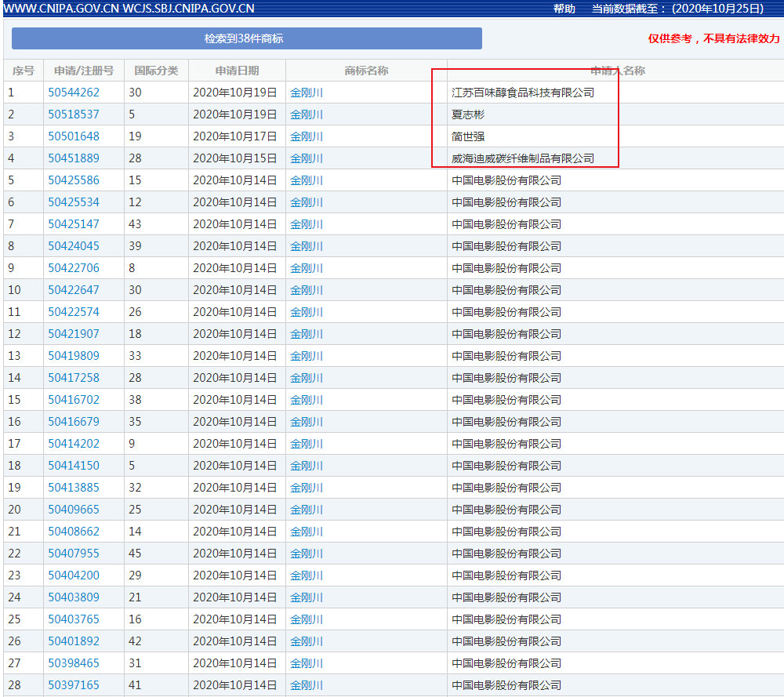The image size is (784, 697).
Task: Open registration number 50407955
Action: pyautogui.click(x=74, y=554)
